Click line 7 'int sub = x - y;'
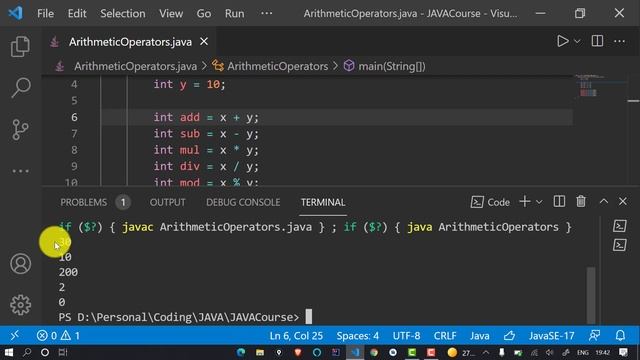This screenshot has height=360, width=640. 206,134
